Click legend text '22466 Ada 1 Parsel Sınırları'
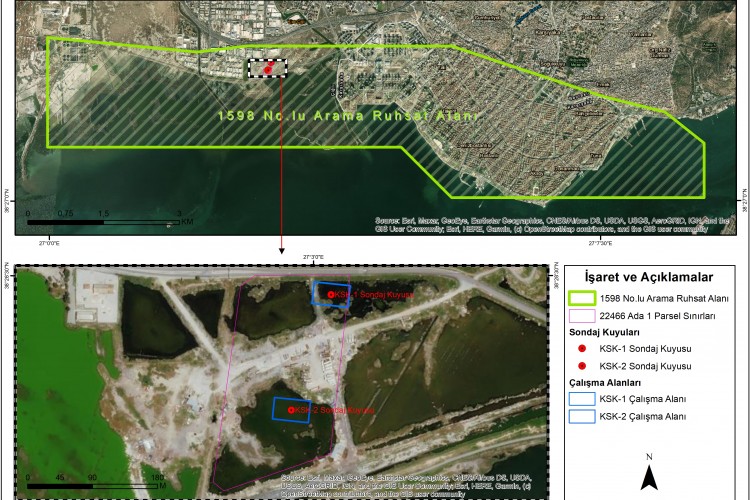750x500 pixels. [x=658, y=316]
